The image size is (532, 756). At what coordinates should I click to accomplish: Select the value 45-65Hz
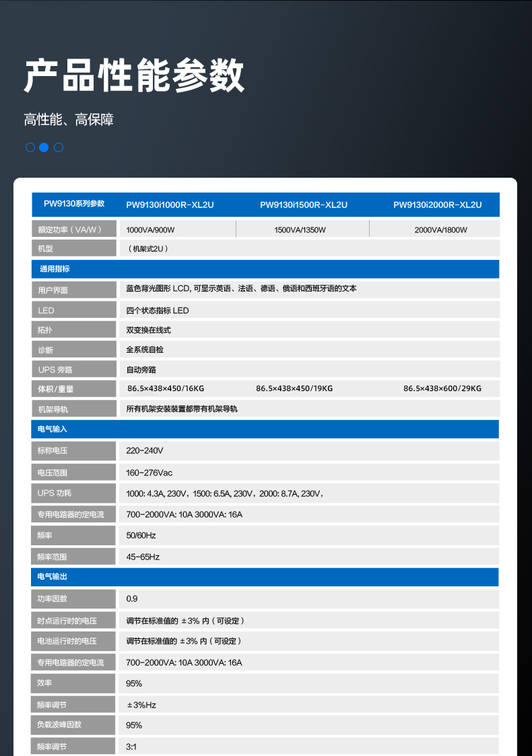143,557
